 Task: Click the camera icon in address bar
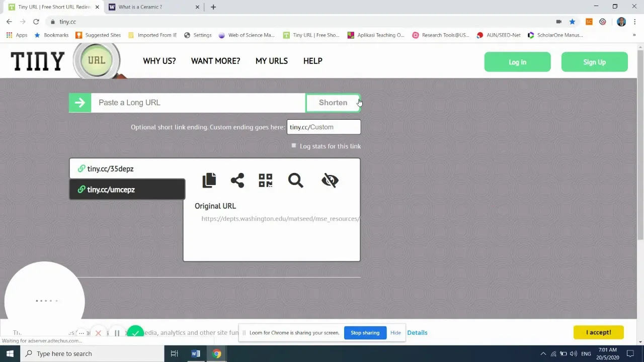[x=558, y=22]
